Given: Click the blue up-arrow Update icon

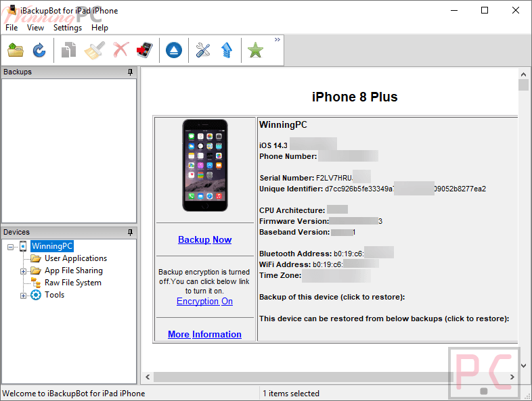Looking at the screenshot, I should point(227,50).
